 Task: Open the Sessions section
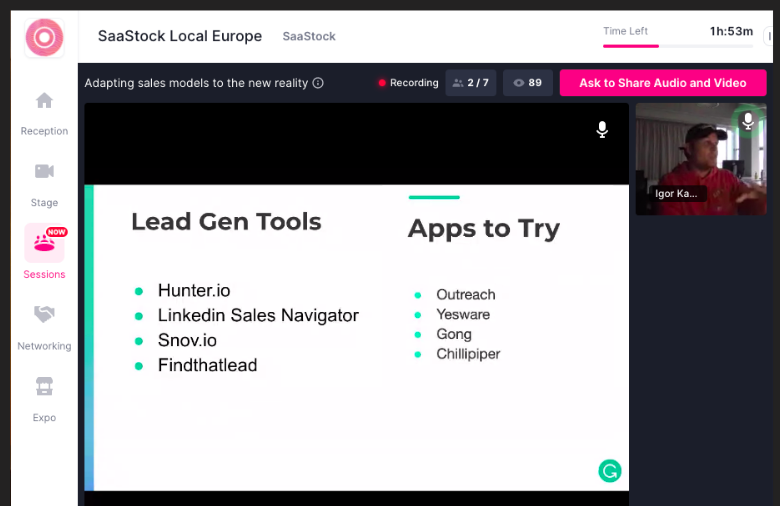coord(44,252)
